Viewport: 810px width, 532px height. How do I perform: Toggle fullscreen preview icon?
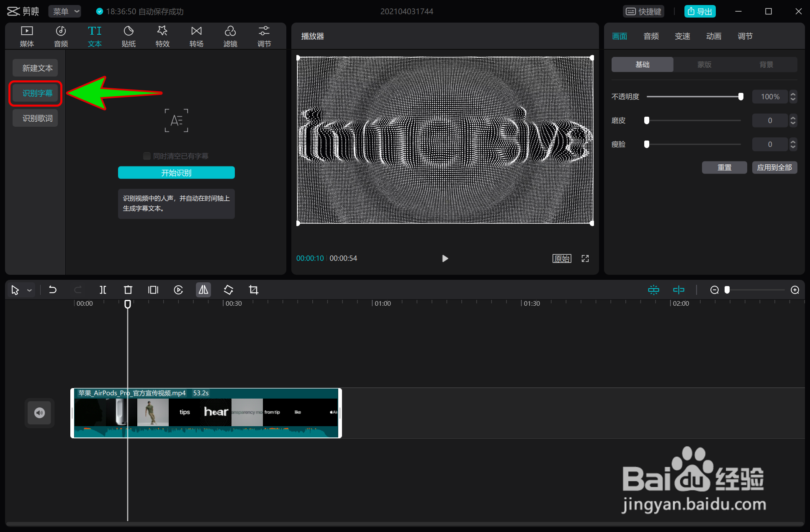click(585, 258)
